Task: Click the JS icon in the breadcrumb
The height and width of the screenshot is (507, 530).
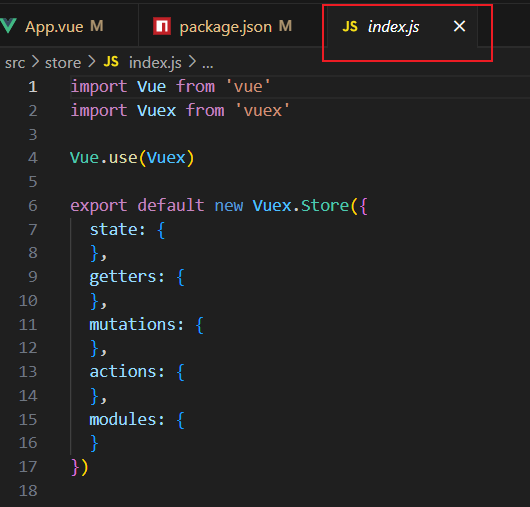Action: click(x=111, y=62)
